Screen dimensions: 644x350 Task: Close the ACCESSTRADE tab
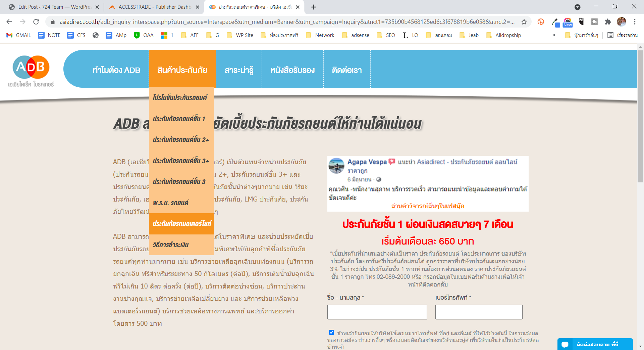click(x=198, y=7)
